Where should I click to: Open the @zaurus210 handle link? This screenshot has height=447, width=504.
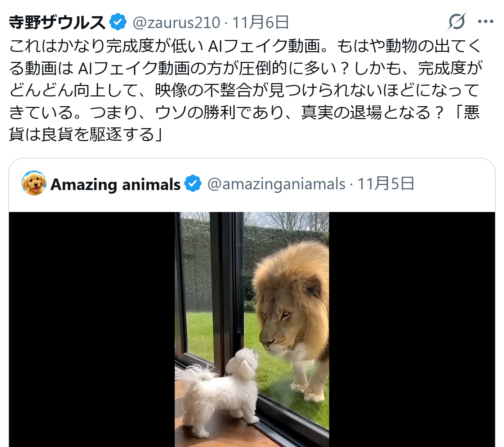[176, 22]
